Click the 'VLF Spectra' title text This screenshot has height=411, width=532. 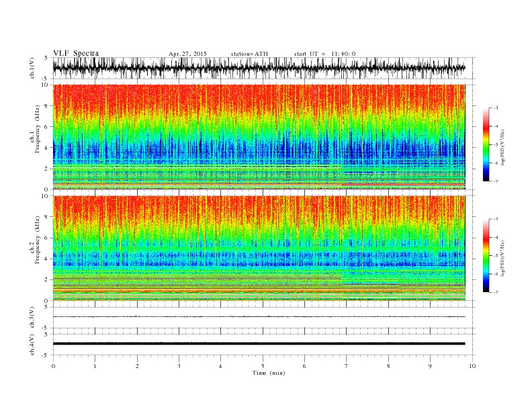[x=76, y=53]
